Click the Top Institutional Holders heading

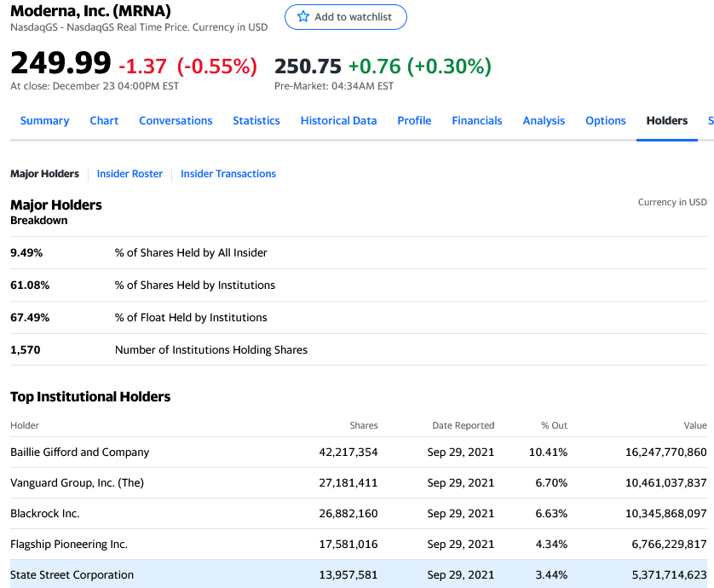(x=90, y=397)
